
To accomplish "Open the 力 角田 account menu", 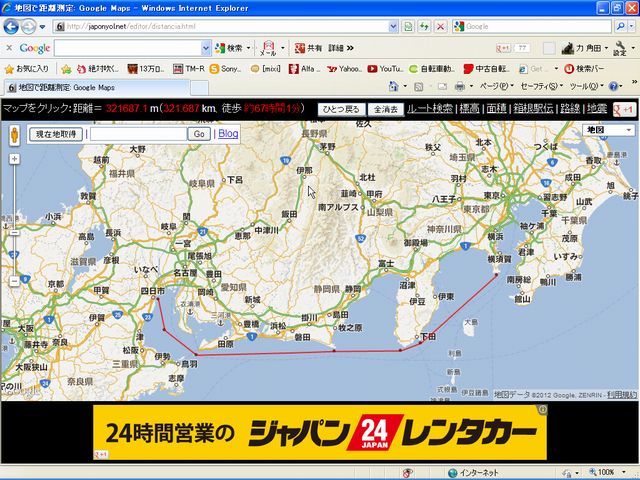I will click(584, 48).
